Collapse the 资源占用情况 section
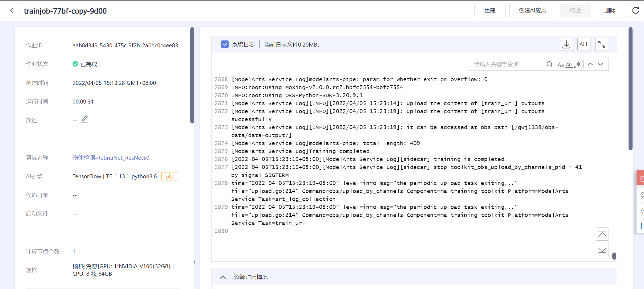The height and width of the screenshot is (289, 644). click(223, 277)
